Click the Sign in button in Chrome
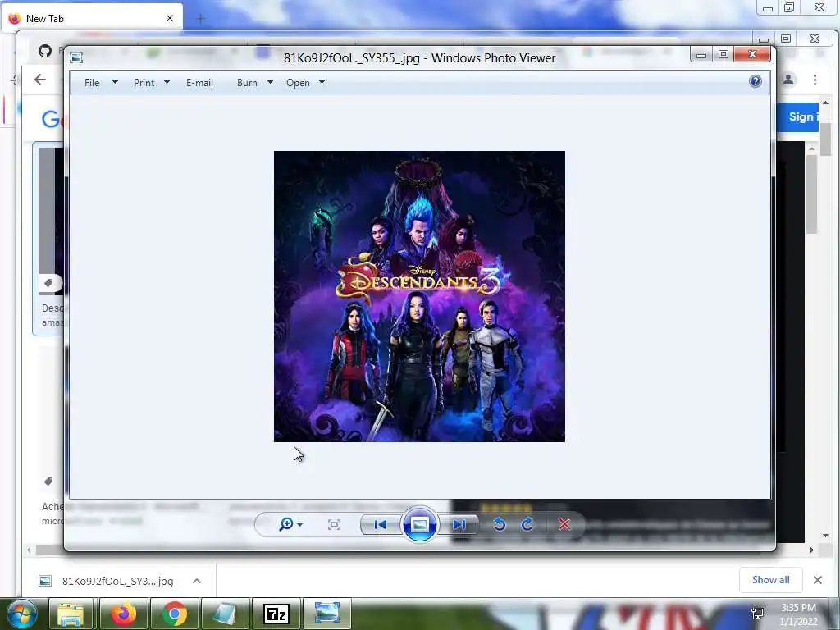The height and width of the screenshot is (630, 840). click(x=797, y=116)
